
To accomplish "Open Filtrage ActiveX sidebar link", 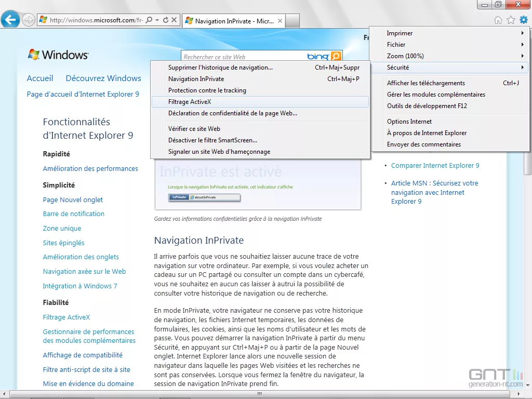I will coord(66,317).
